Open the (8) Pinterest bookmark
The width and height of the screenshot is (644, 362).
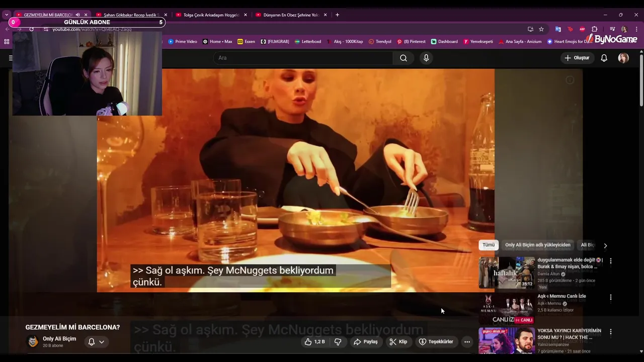(411, 42)
